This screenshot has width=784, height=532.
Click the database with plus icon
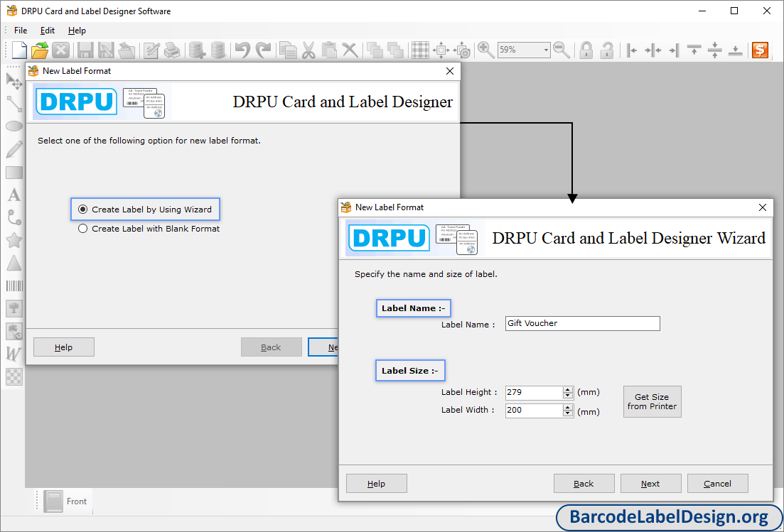click(197, 50)
